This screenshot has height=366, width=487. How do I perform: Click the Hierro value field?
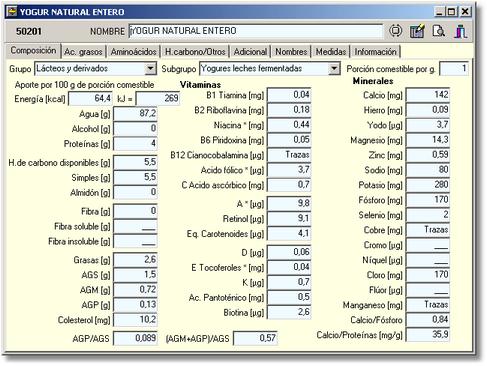[428, 110]
